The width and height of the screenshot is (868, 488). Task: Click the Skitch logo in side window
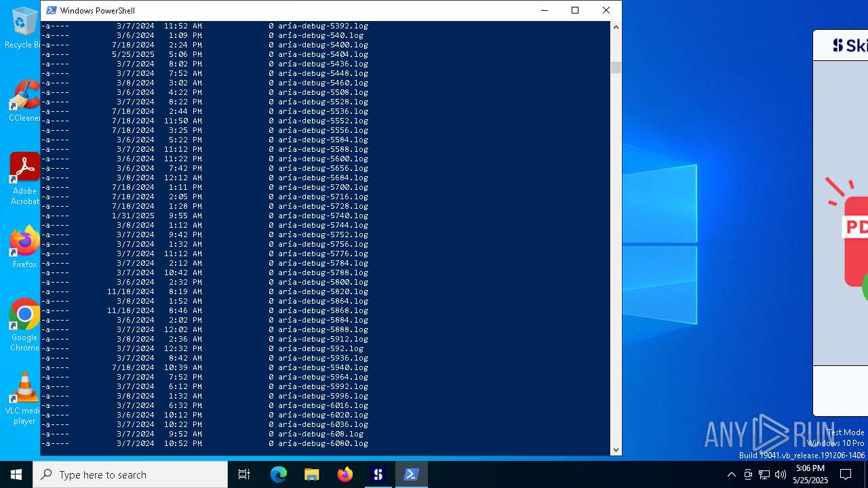point(850,45)
